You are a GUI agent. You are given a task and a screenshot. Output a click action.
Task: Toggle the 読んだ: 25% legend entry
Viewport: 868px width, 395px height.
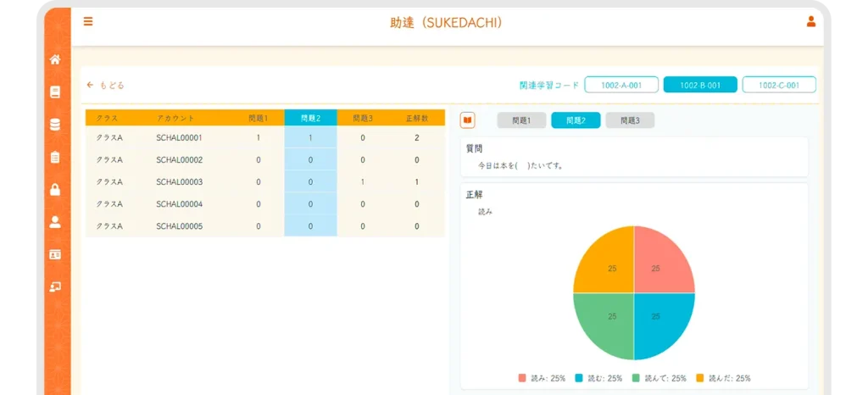pyautogui.click(x=723, y=378)
